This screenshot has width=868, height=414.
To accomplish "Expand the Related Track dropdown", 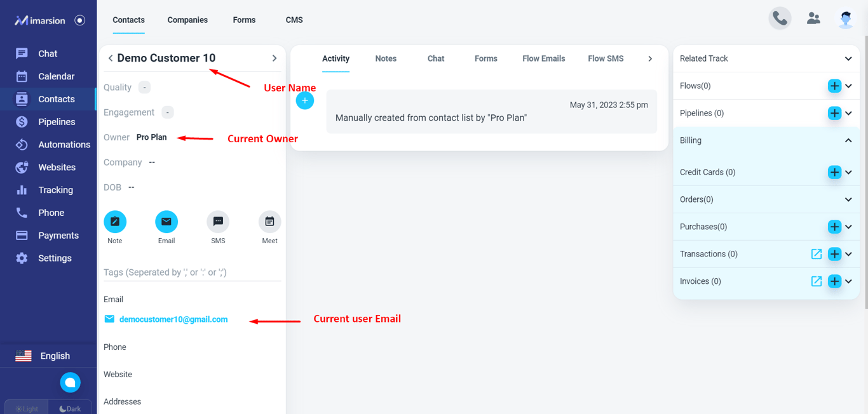I will click(848, 58).
